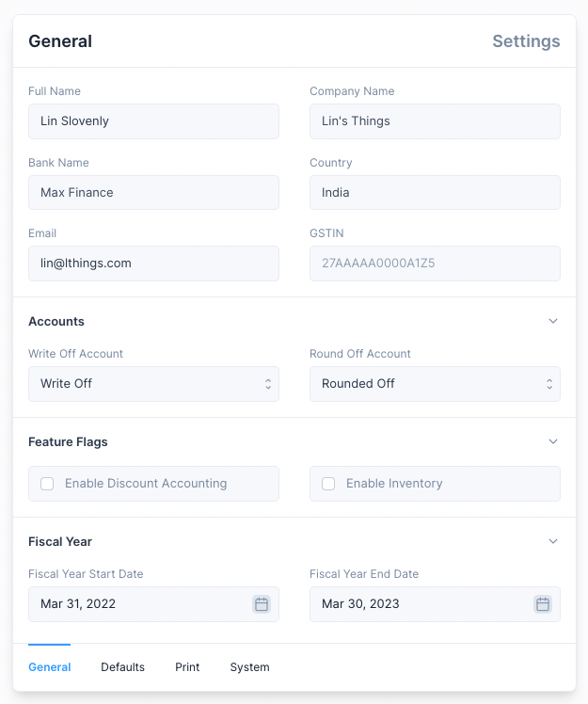Collapse the Feature Flags section chevron
This screenshot has width=588, height=704.
click(553, 441)
